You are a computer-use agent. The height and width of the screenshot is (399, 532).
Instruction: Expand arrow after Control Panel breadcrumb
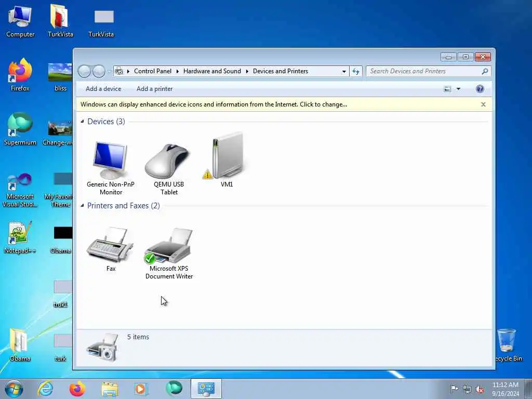[177, 71]
